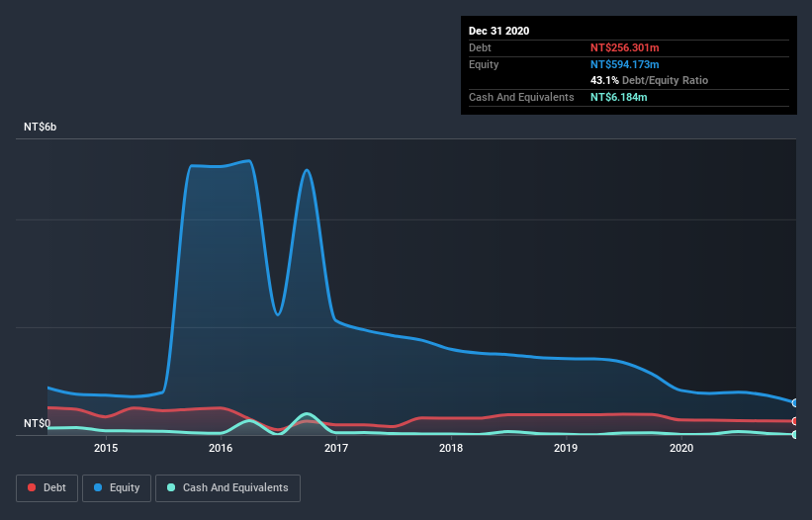Click the NT$256.301m debt value
Image resolution: width=812 pixels, height=520 pixels.
pos(624,47)
